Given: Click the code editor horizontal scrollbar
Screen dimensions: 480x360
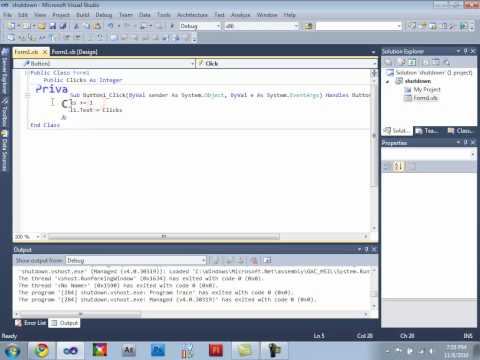Looking at the screenshot, I should pyautogui.click(x=163, y=236).
